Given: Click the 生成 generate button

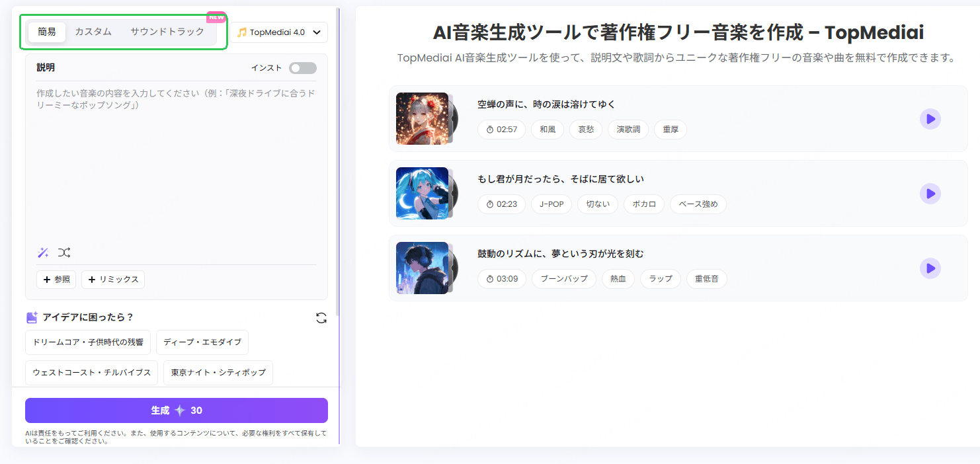Looking at the screenshot, I should point(177,410).
